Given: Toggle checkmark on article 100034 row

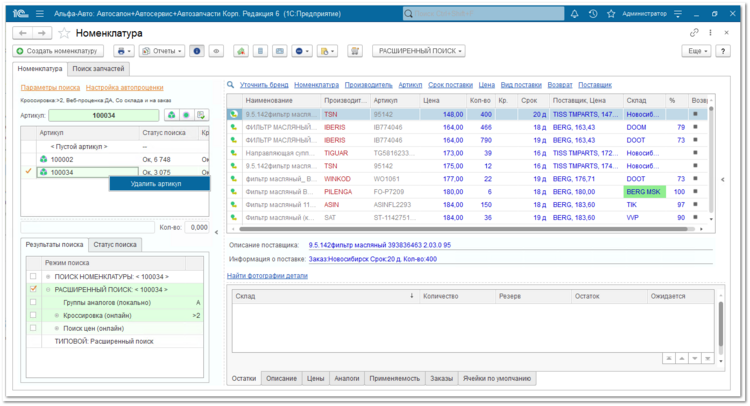Looking at the screenshot, I should pyautogui.click(x=29, y=171).
